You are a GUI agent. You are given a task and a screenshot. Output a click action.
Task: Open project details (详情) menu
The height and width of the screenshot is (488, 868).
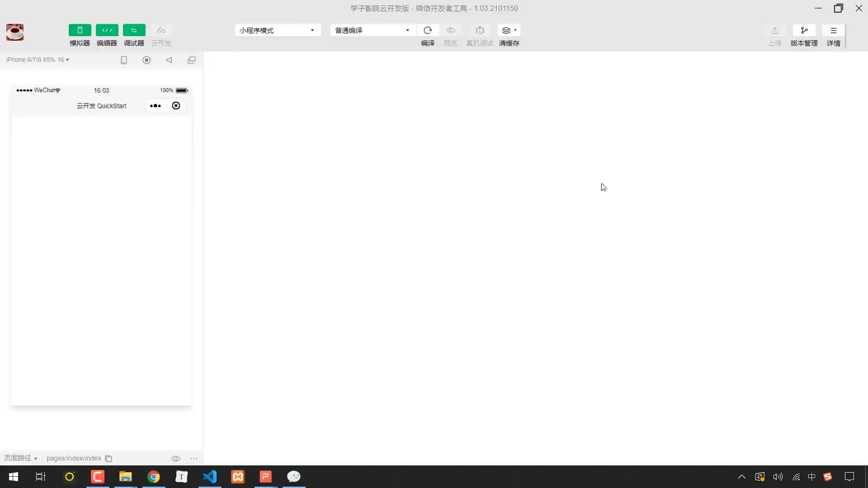pyautogui.click(x=834, y=30)
